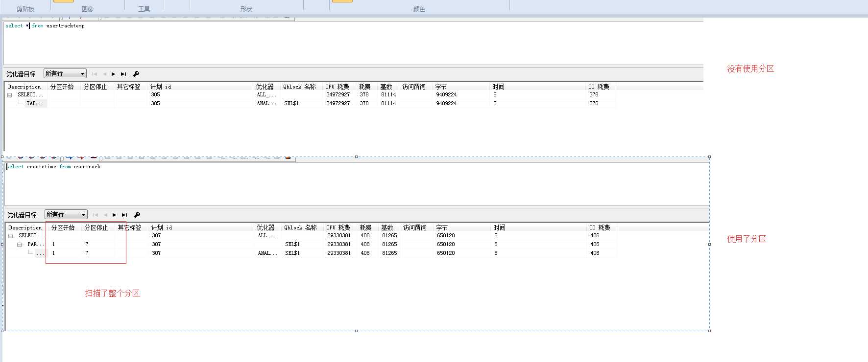Viewport: 868px width, 362px height.
Task: Click cardinality 81265 in PAR... row
Action: point(389,245)
